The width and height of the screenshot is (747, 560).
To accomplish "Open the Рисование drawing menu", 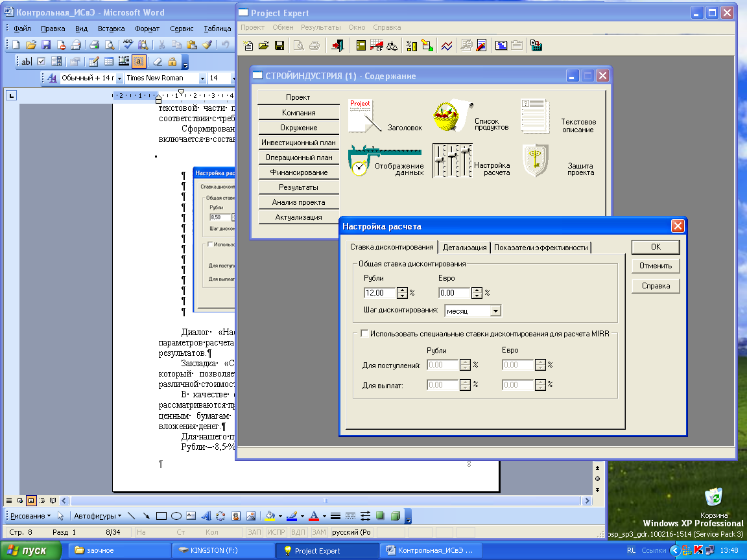I will point(30,516).
